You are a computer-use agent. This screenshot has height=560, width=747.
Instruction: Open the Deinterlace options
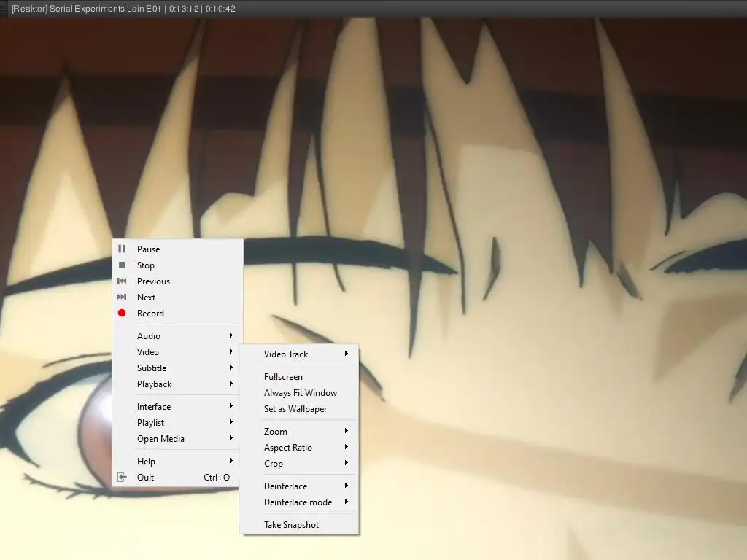(298, 486)
